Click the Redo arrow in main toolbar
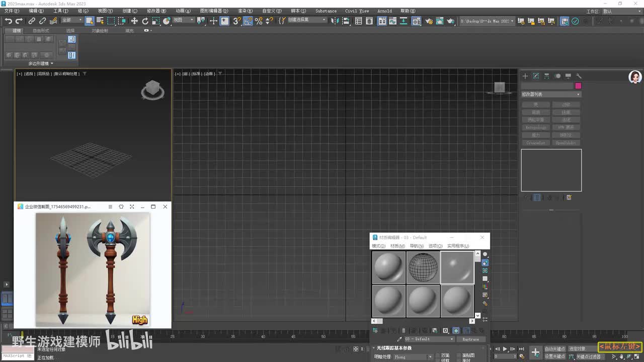 click(x=19, y=21)
